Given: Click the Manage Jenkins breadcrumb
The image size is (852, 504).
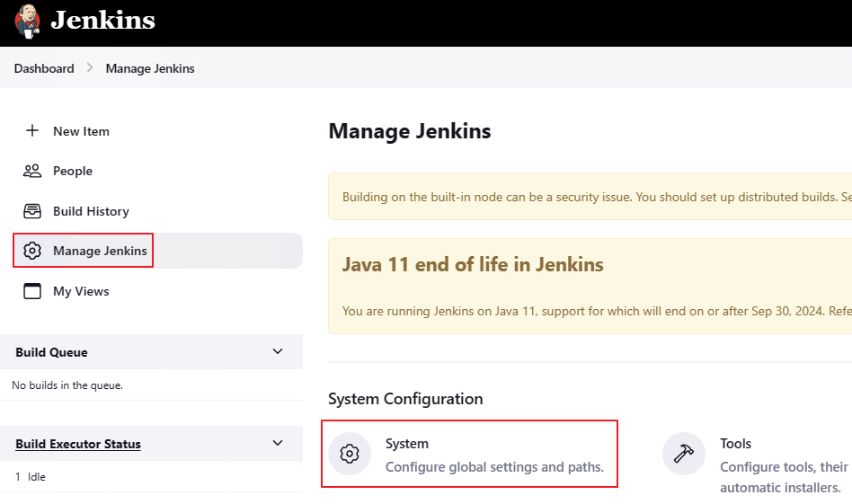Looking at the screenshot, I should [x=150, y=68].
